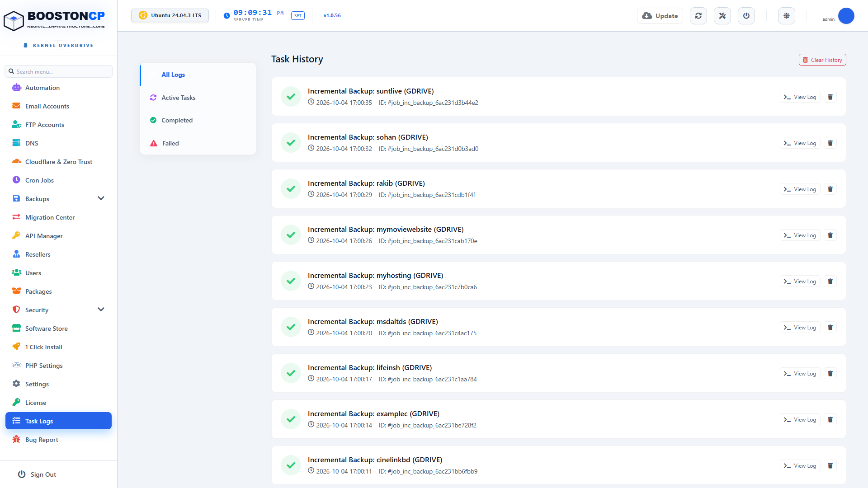Delete the lifeinsh backup log entry

click(x=830, y=374)
